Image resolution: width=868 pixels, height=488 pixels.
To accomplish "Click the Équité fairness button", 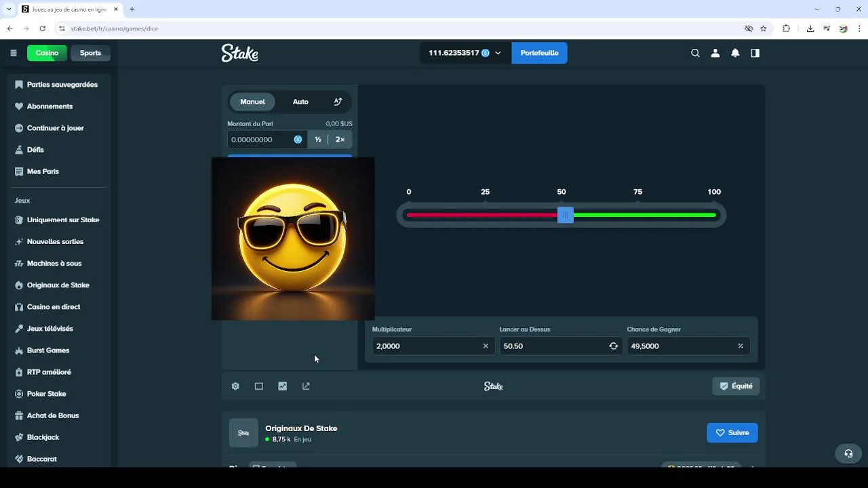I will click(736, 386).
